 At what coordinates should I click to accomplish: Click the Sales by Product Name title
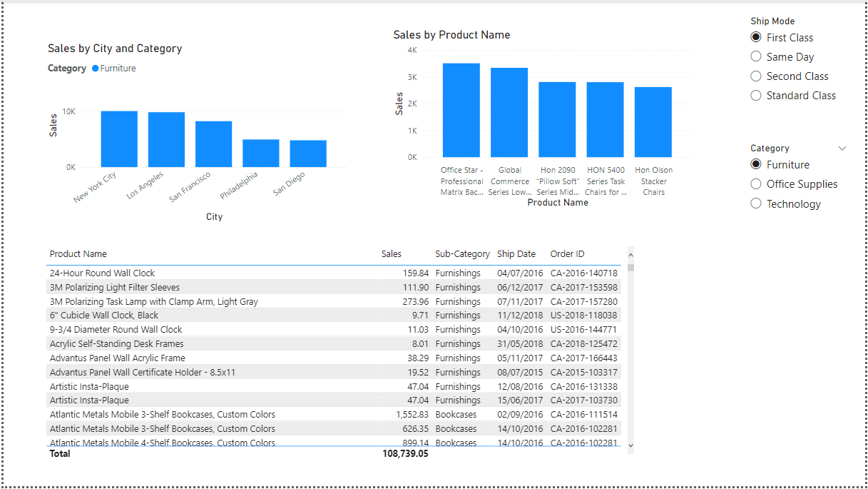(x=451, y=35)
